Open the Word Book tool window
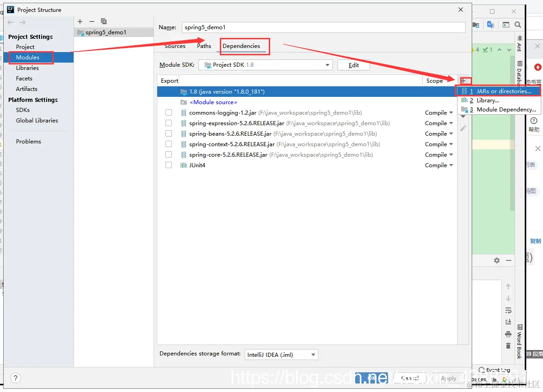The height and width of the screenshot is (392, 543). [519, 342]
